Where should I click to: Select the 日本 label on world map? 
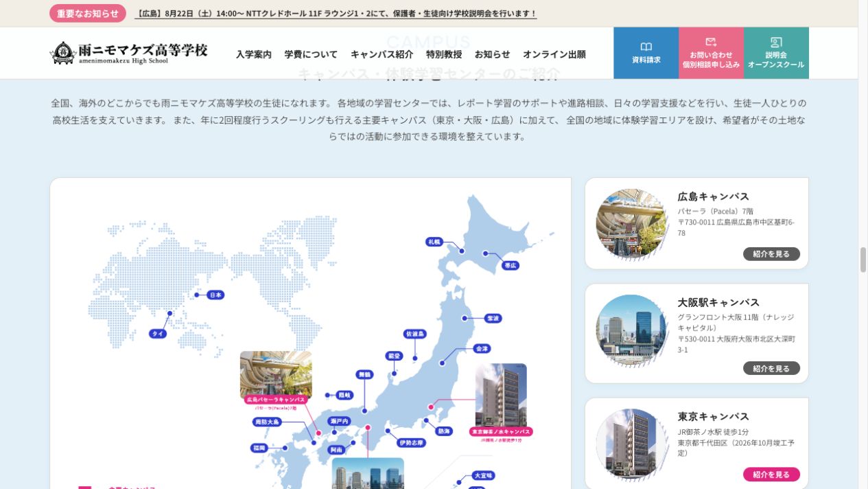[215, 295]
